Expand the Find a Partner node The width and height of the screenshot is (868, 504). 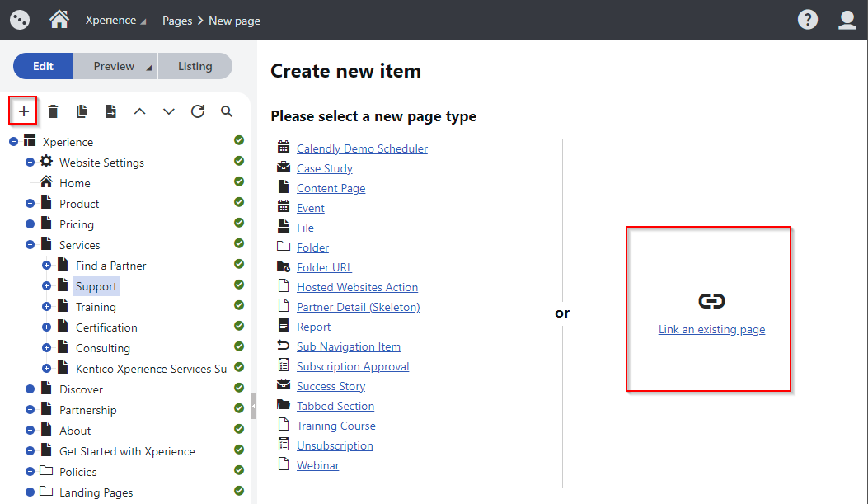[x=46, y=266]
